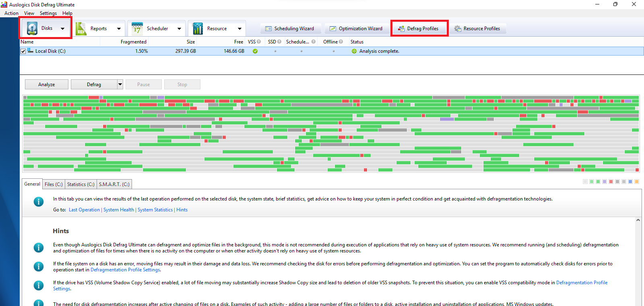The image size is (644, 306).
Task: Click the help icon beside VSS column header
Action: click(x=259, y=42)
